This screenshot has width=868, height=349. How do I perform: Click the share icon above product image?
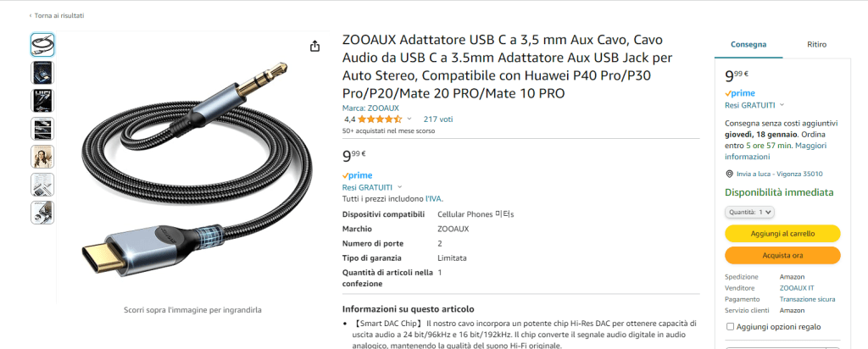(x=314, y=46)
